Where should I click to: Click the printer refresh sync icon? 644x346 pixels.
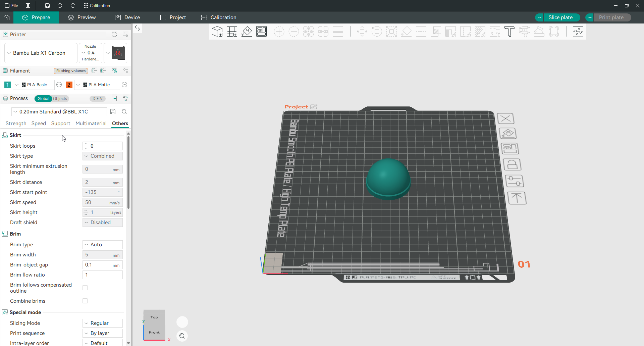click(x=114, y=34)
